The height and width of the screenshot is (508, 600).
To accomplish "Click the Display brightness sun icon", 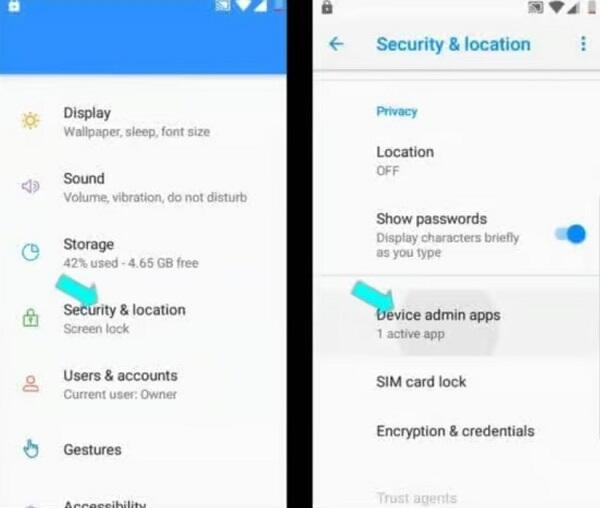I will click(x=31, y=120).
